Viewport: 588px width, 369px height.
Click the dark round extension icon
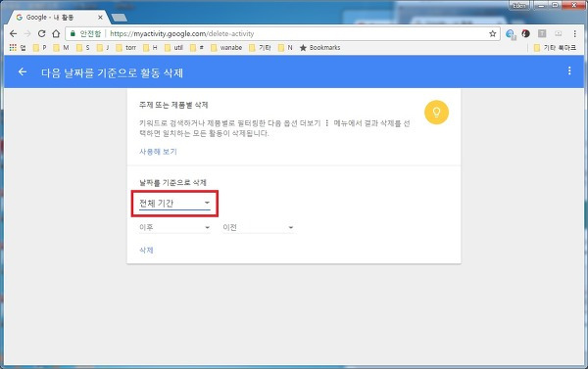(x=525, y=33)
